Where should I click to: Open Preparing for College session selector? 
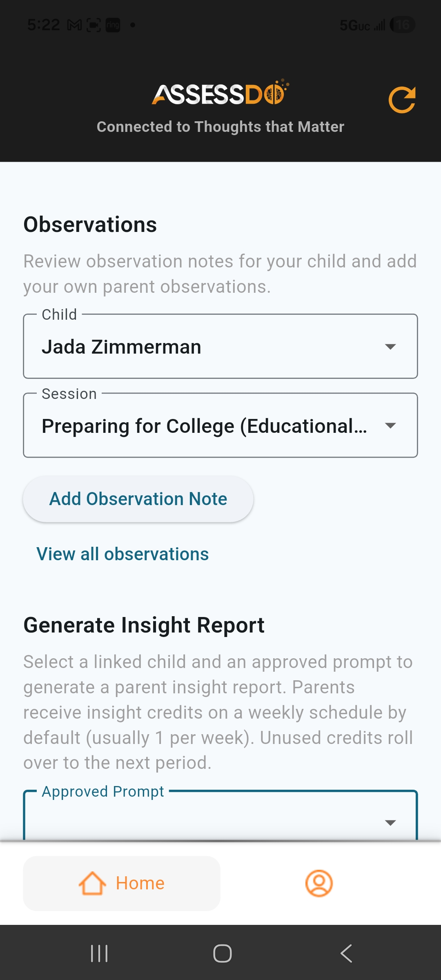tap(220, 425)
